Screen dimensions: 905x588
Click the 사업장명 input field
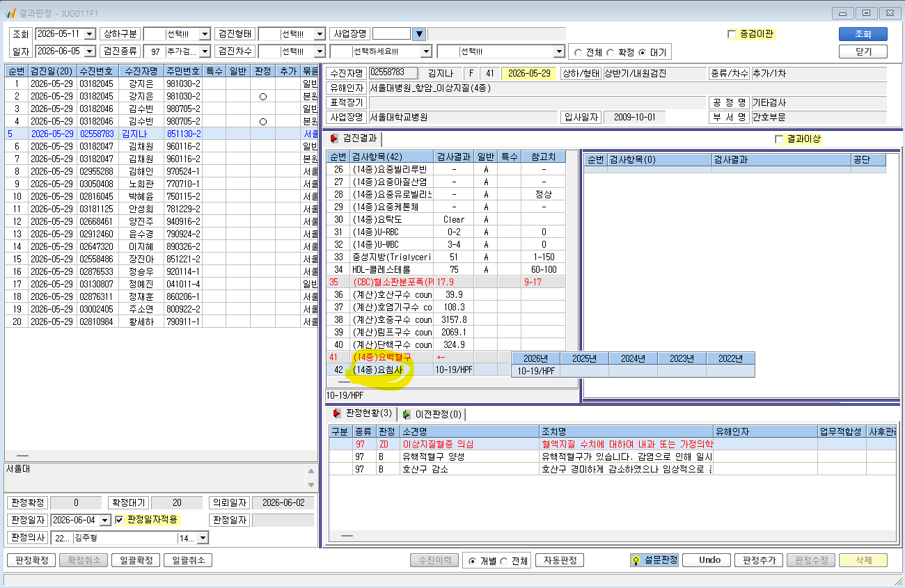click(392, 34)
